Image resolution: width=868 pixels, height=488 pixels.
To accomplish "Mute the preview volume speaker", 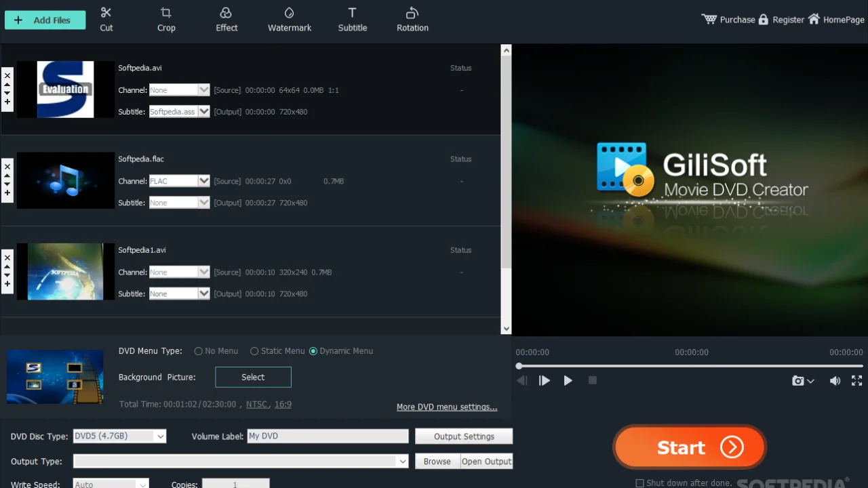I will point(835,381).
